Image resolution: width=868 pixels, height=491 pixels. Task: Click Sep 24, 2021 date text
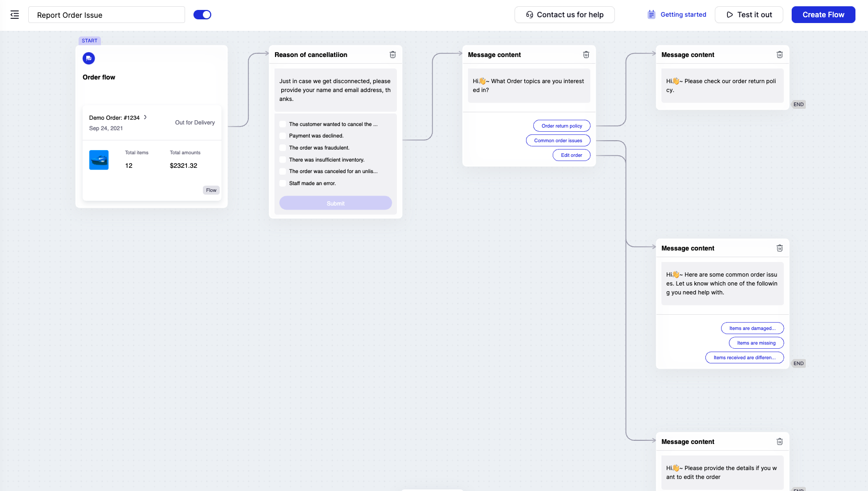point(106,128)
